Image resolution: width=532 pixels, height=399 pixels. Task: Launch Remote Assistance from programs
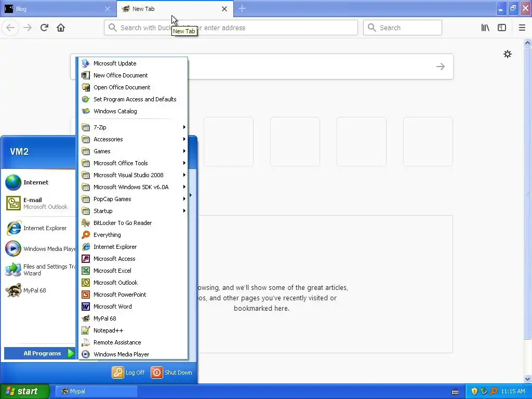tap(132, 342)
